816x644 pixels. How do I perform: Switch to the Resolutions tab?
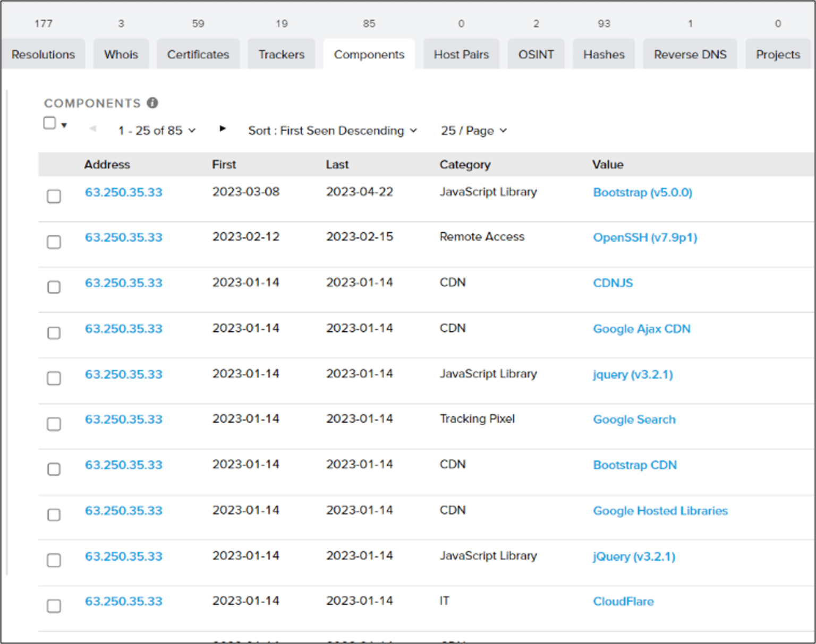[x=43, y=54]
